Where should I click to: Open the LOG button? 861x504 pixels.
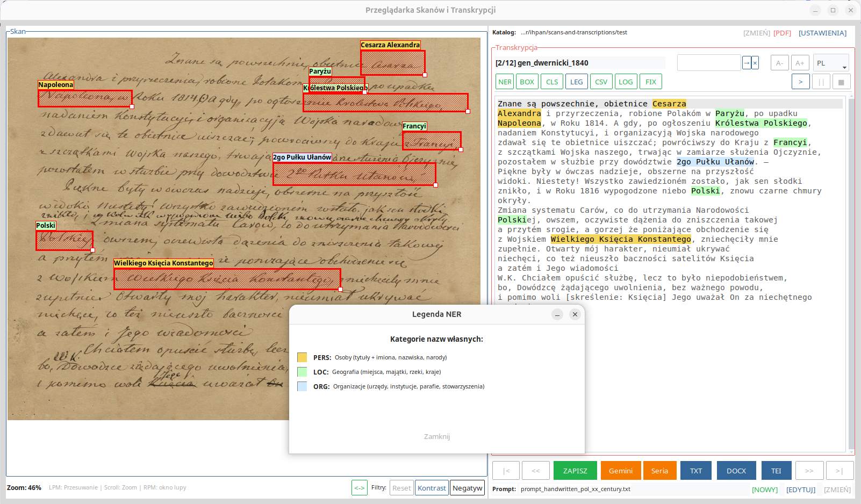(x=626, y=82)
